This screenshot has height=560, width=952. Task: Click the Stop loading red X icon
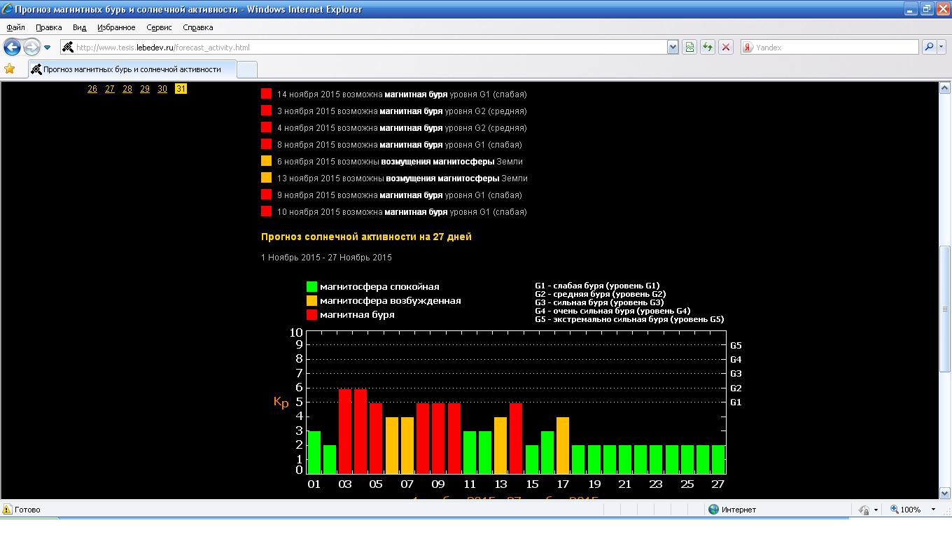(x=726, y=47)
